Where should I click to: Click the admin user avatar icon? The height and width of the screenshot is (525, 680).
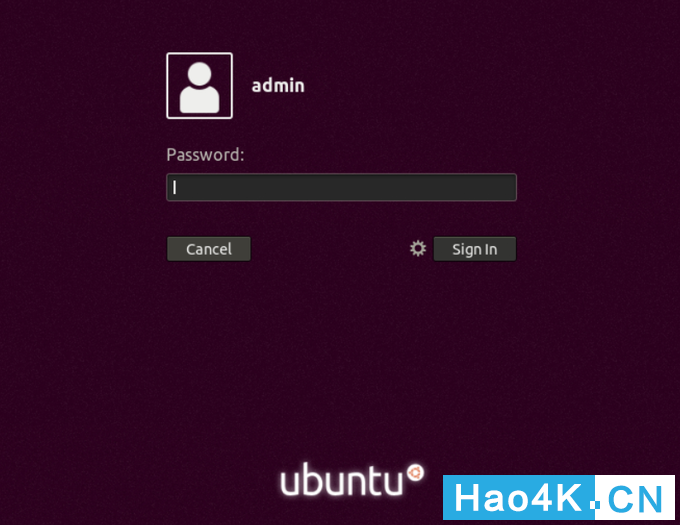(199, 86)
